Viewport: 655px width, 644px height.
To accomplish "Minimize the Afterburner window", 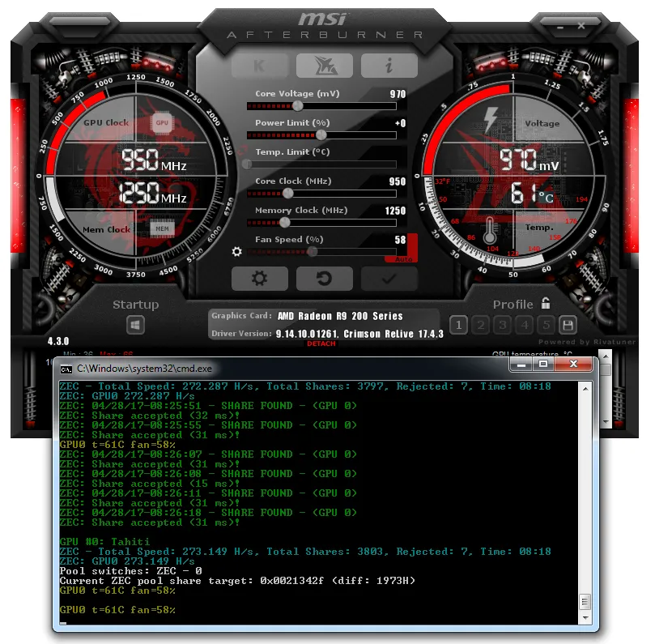I will tap(560, 28).
